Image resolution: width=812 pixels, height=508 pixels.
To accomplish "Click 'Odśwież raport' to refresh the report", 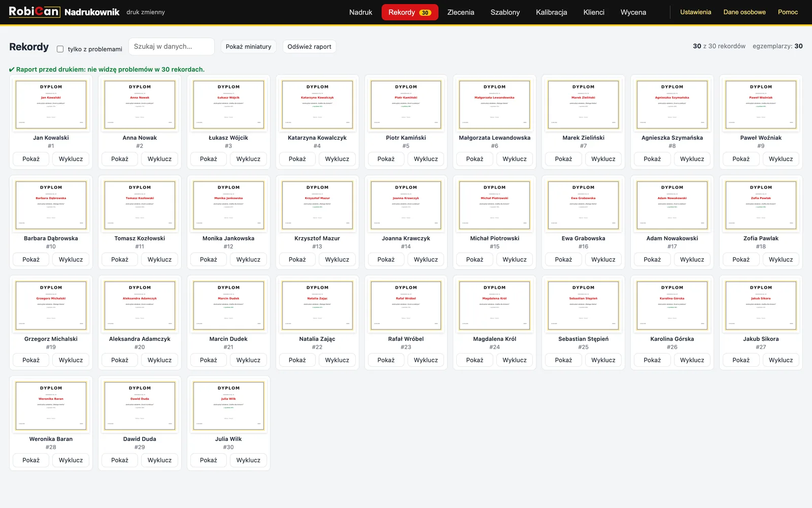I will coord(309,47).
